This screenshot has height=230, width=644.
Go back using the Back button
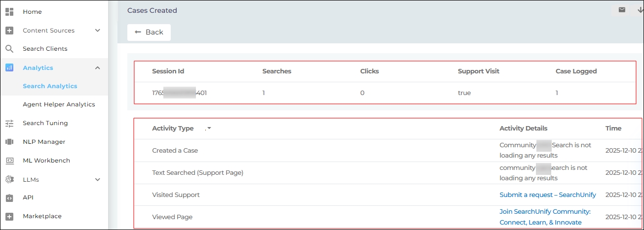coord(149,32)
